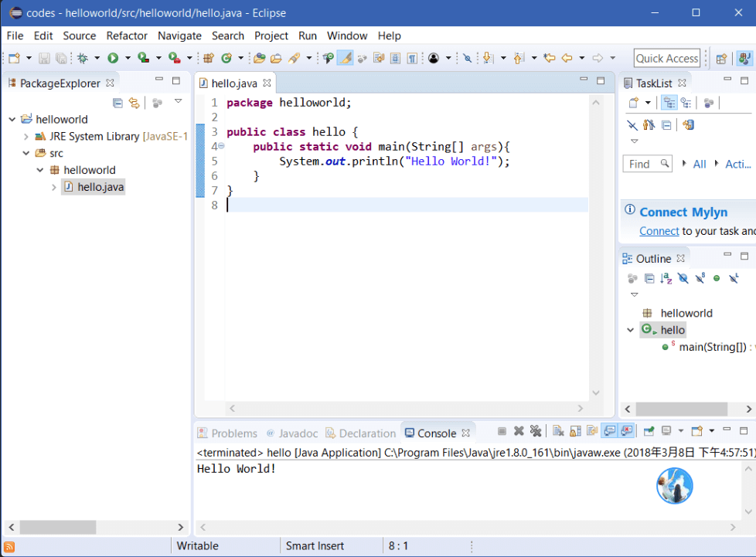Click the Save icon in toolbar
This screenshot has height=557, width=756.
click(44, 58)
